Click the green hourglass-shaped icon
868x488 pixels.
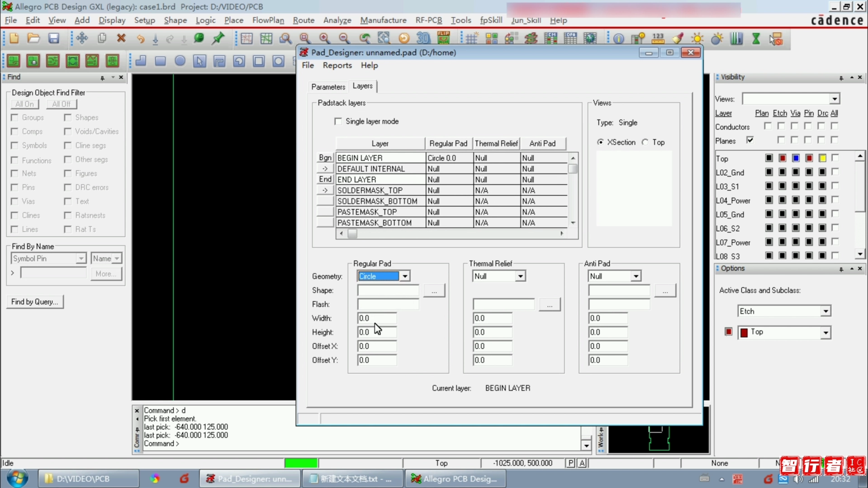click(x=756, y=38)
